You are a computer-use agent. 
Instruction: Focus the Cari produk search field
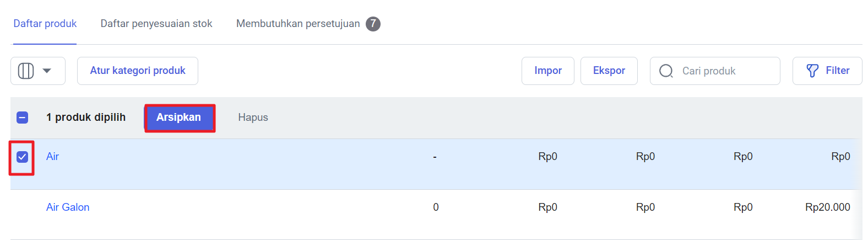coord(715,71)
